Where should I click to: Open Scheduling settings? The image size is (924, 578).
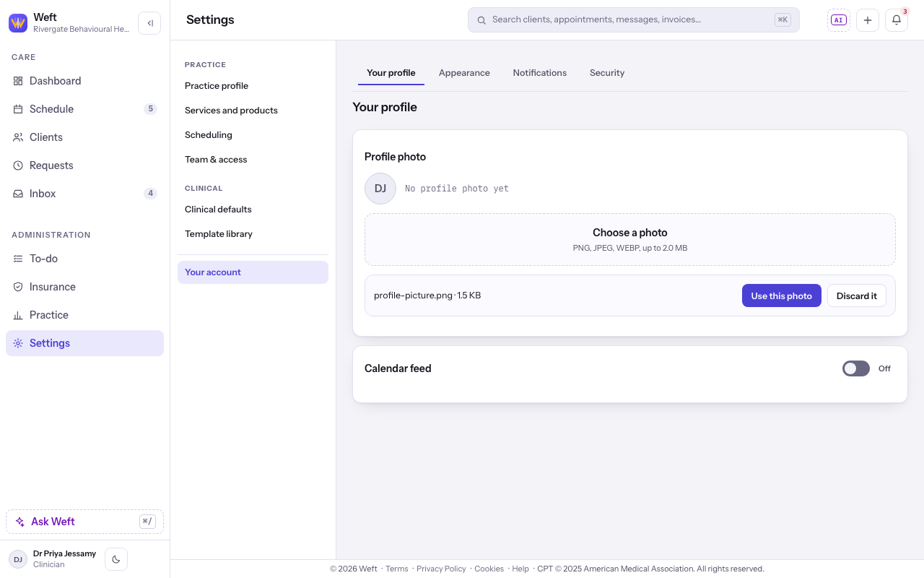tap(253, 135)
